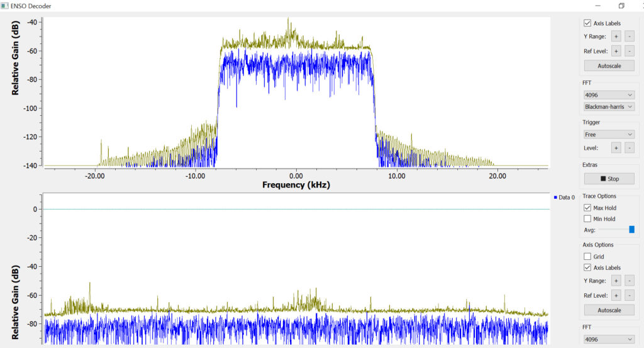Image resolution: width=644 pixels, height=348 pixels.
Task: Open the bottom FFT size 4096 dropdown
Action: click(609, 339)
